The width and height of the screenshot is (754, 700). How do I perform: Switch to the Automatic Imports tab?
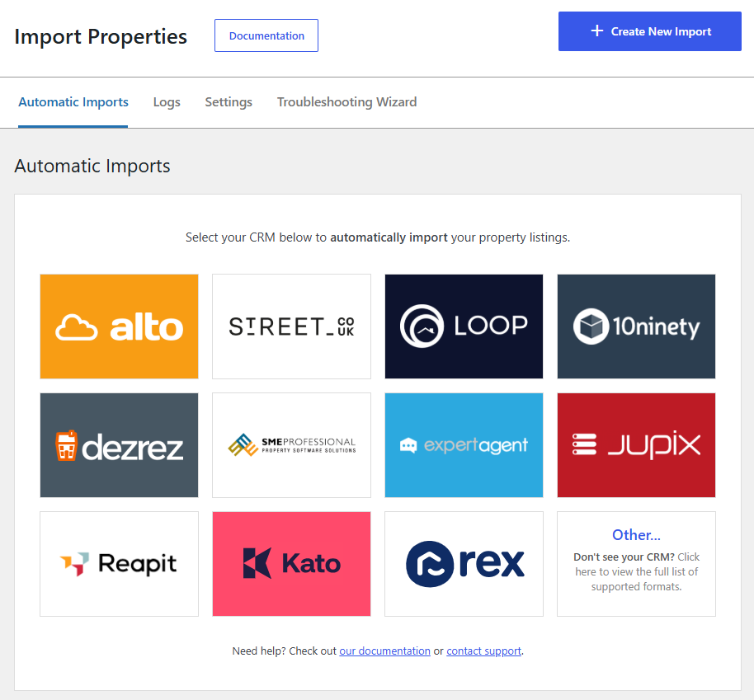[x=73, y=102]
